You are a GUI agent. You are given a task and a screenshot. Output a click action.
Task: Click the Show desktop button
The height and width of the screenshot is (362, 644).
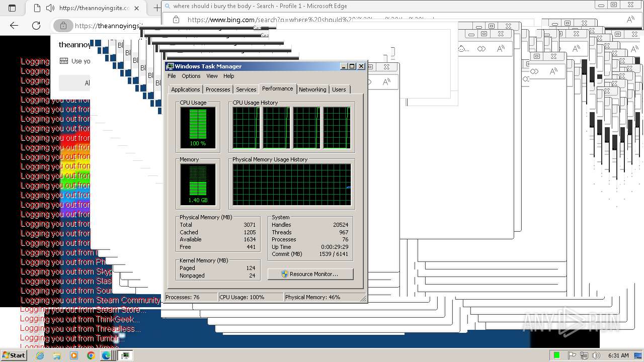tap(639, 355)
